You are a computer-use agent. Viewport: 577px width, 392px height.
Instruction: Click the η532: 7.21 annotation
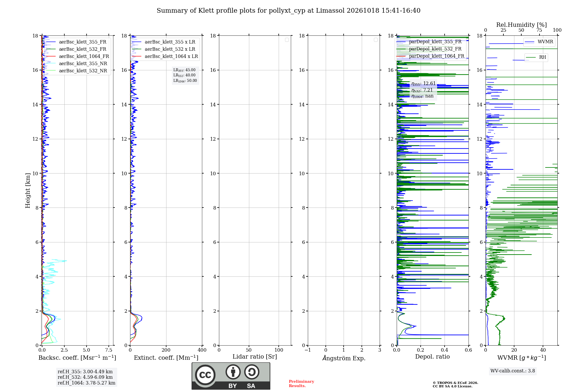[422, 90]
